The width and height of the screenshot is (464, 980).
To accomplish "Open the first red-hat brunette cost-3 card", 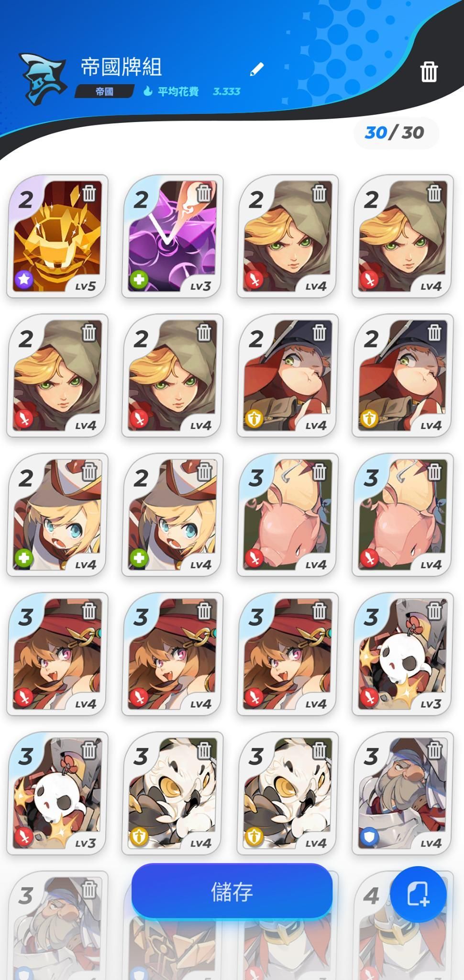I will coord(56,654).
